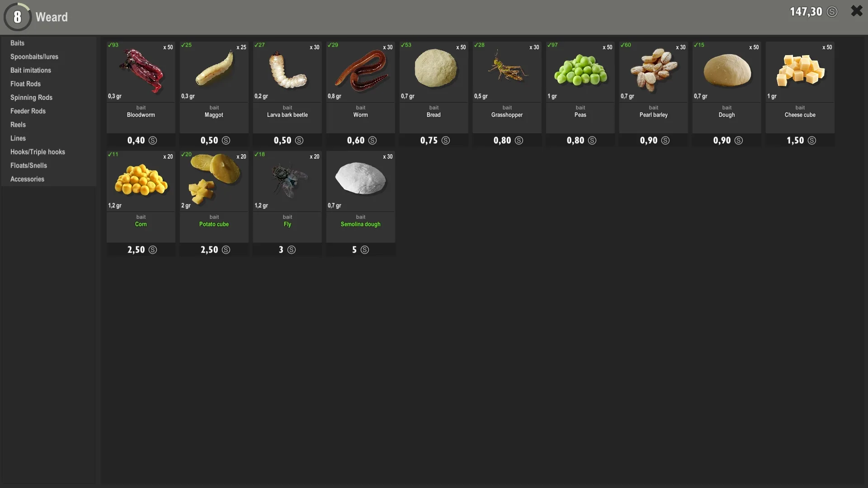The image size is (868, 488).
Task: Switch to the Reels category
Action: [18, 125]
